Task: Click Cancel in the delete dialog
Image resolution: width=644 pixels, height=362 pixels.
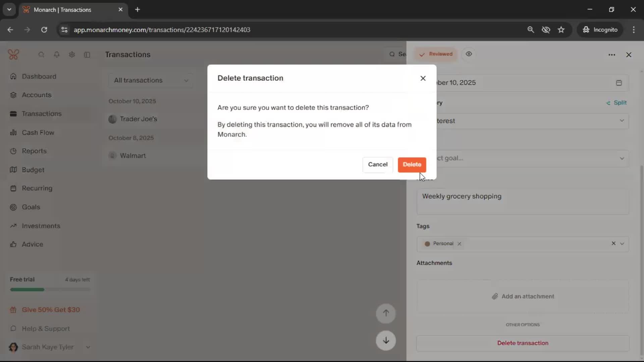Action: coord(378,165)
